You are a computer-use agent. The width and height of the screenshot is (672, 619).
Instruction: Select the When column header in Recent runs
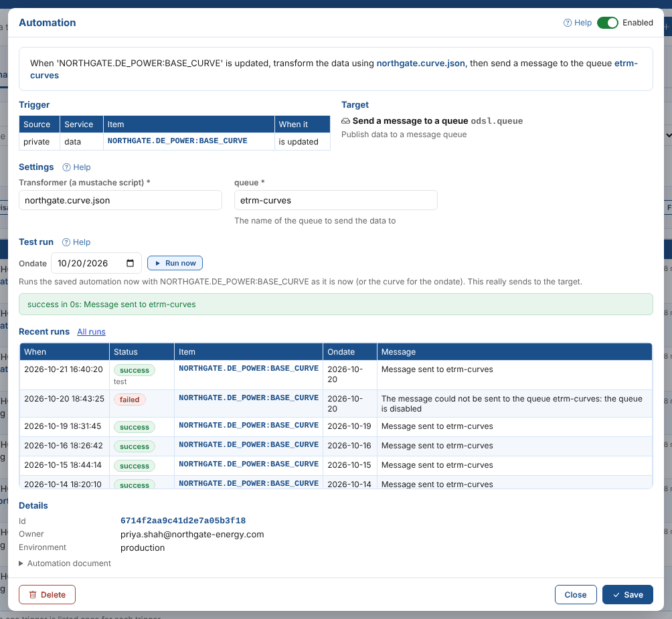point(64,352)
